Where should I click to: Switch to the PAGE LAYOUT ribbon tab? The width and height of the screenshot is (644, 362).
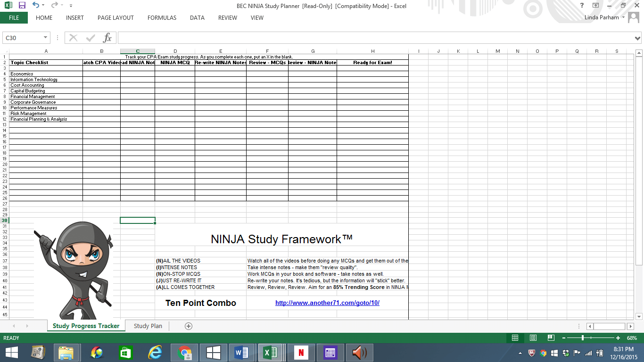(116, 18)
